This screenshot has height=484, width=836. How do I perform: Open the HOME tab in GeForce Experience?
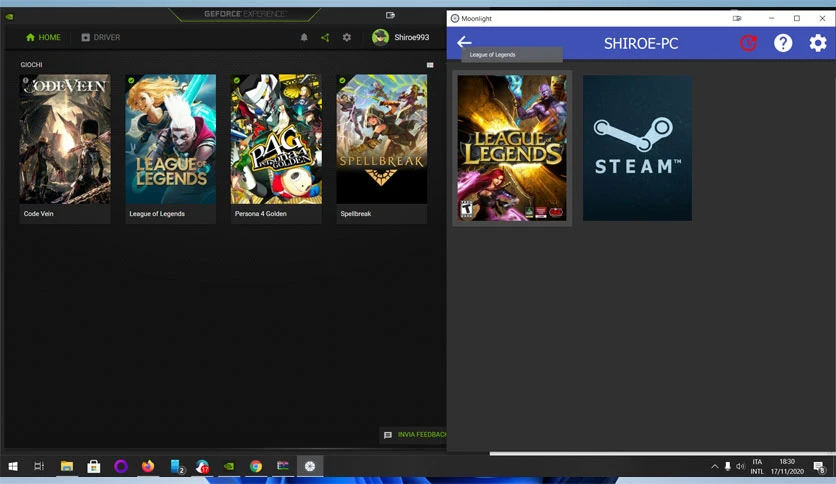coord(43,37)
